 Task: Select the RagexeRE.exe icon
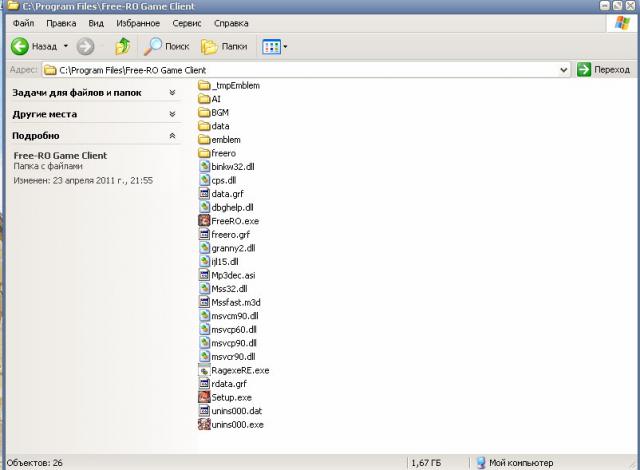tap(204, 370)
